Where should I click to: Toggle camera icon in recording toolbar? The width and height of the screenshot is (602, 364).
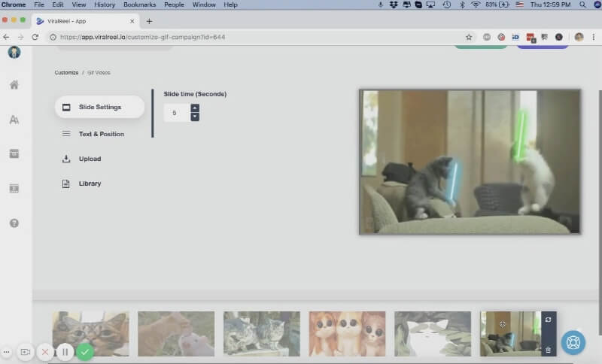tap(26, 352)
